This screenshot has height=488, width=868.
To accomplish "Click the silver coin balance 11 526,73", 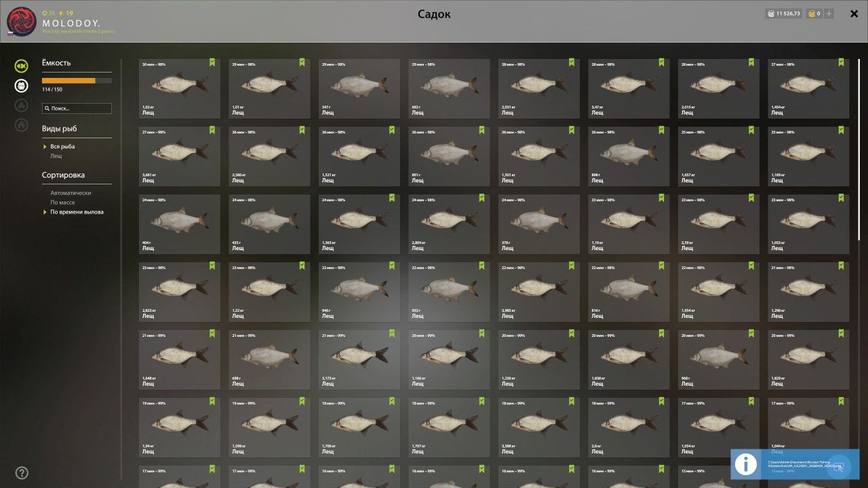I will [x=783, y=14].
